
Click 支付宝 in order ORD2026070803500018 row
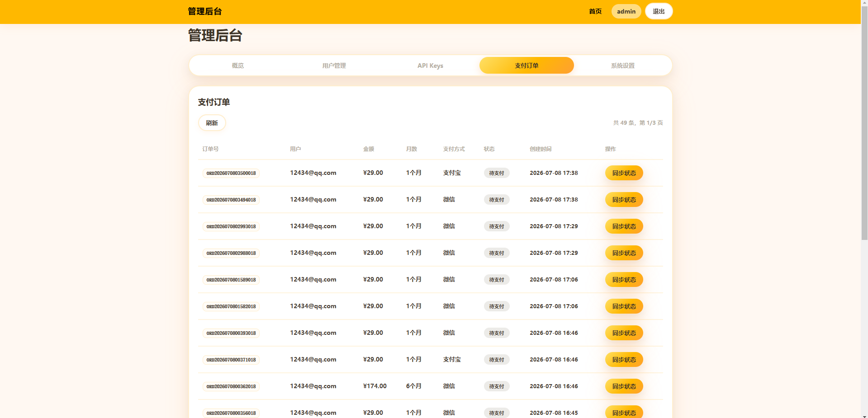(x=452, y=173)
